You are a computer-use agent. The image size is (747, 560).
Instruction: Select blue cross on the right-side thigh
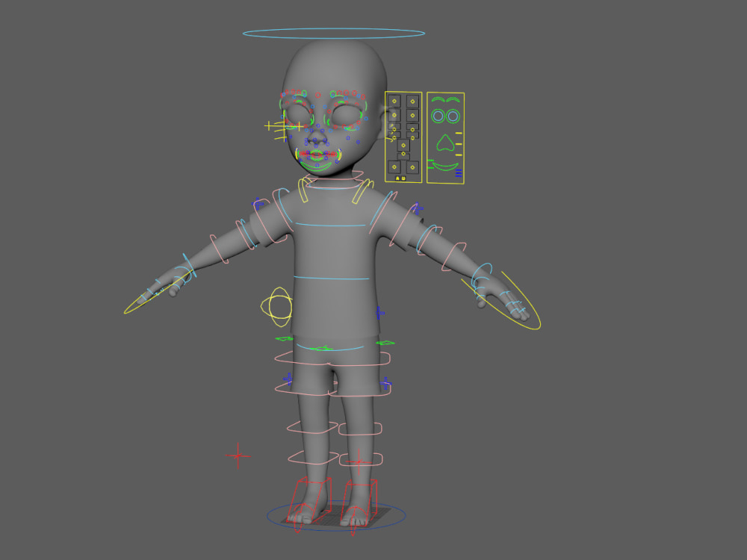pos(386,382)
